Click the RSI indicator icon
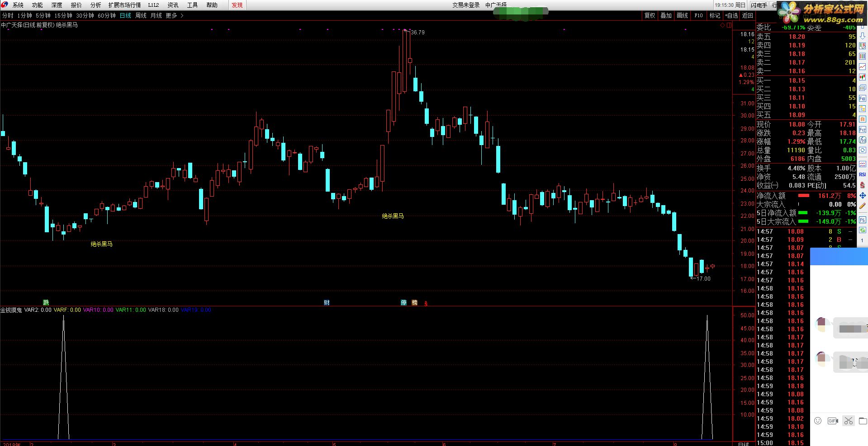This screenshot has width=868, height=446. [863, 174]
